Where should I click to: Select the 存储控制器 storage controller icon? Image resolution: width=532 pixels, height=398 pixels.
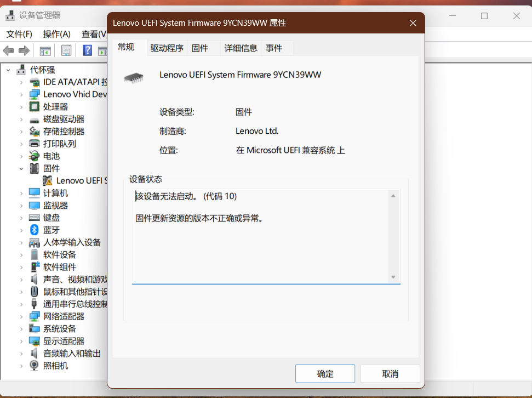pos(35,132)
